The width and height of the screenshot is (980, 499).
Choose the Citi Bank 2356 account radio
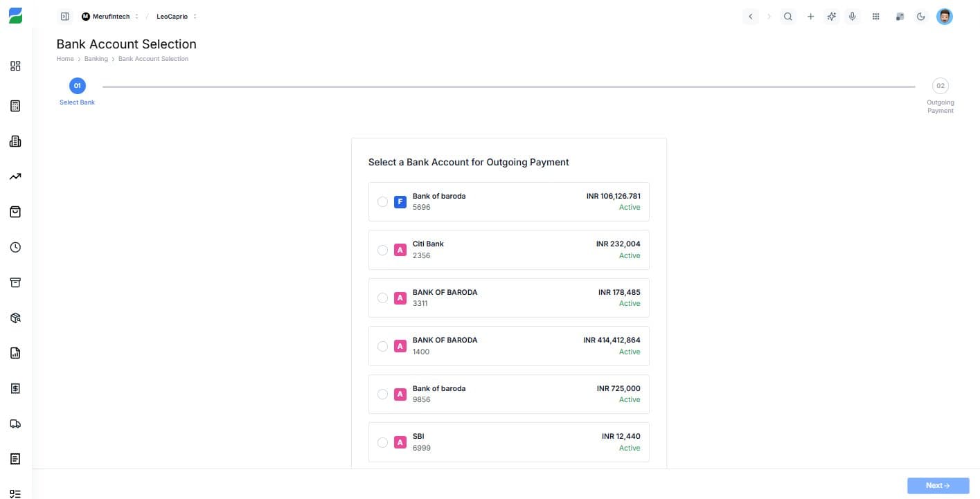point(382,250)
